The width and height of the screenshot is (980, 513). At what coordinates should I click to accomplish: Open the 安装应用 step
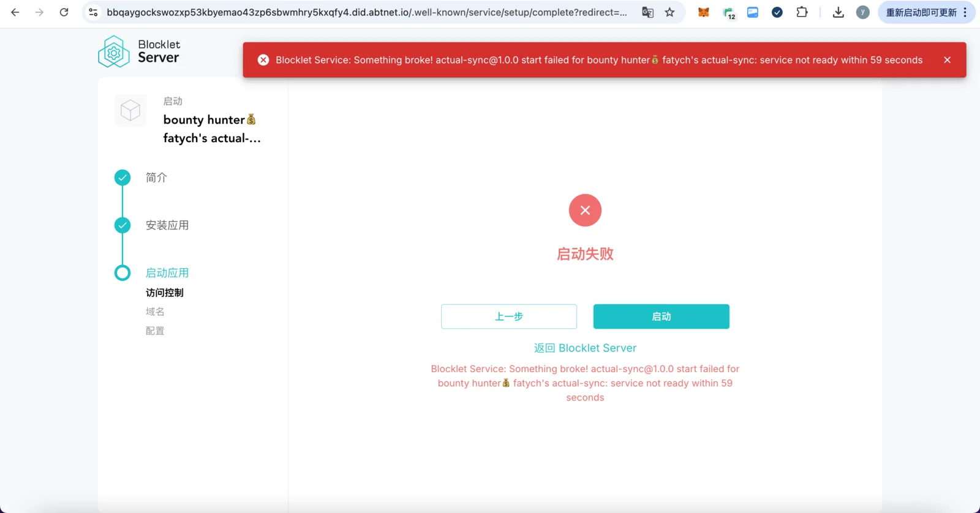click(167, 225)
